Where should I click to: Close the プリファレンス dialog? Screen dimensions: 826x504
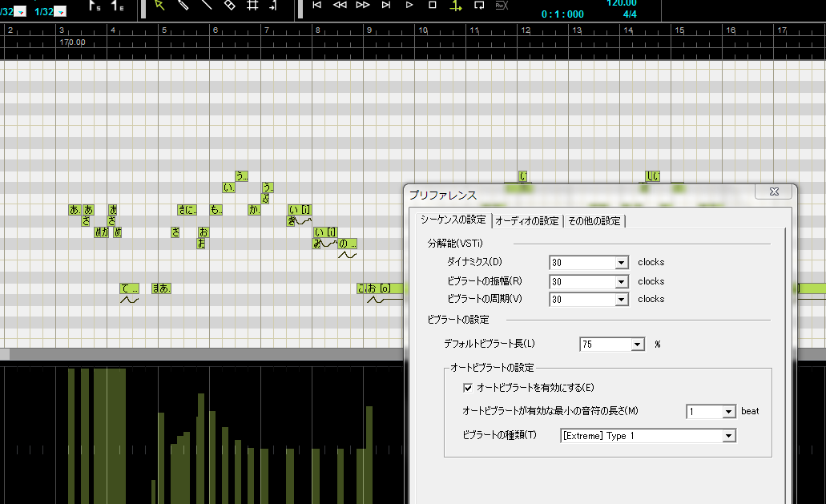pyautogui.click(x=774, y=192)
